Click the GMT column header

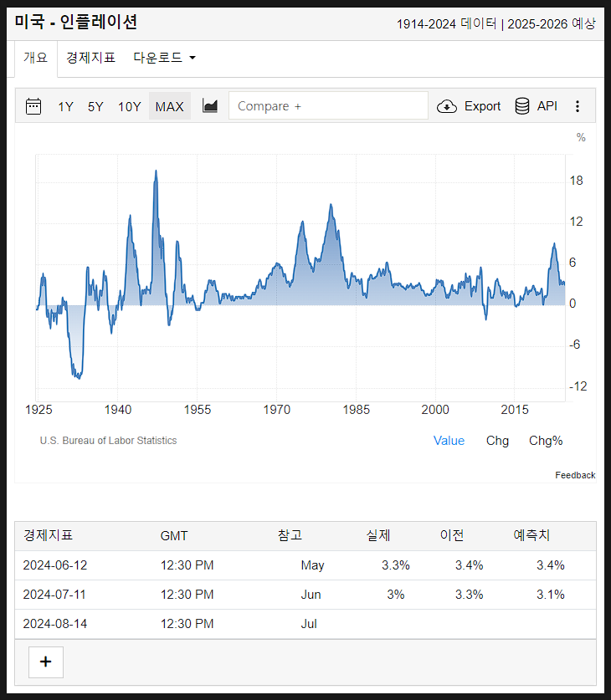174,536
